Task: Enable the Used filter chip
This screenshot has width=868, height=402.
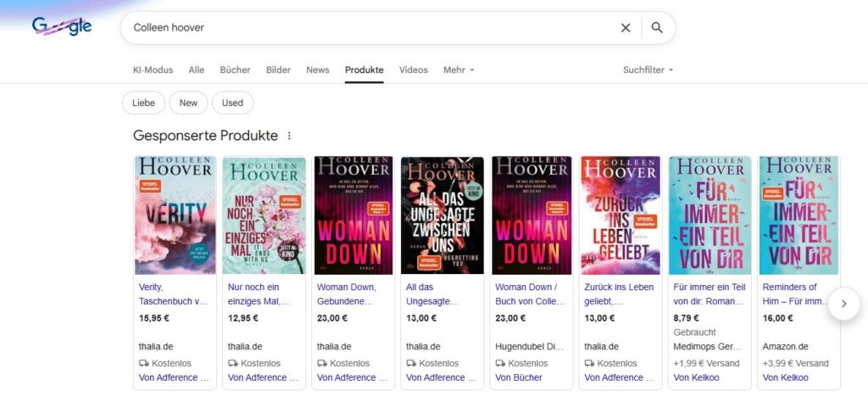Action: pos(232,103)
